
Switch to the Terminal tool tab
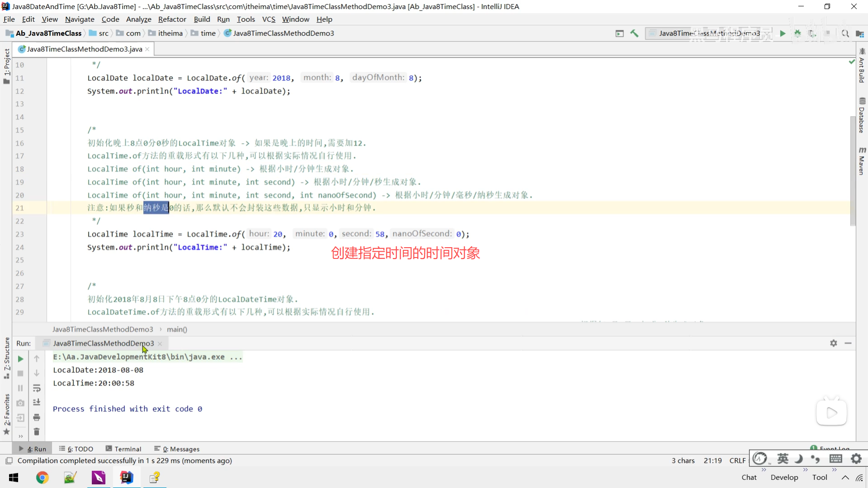tap(123, 449)
